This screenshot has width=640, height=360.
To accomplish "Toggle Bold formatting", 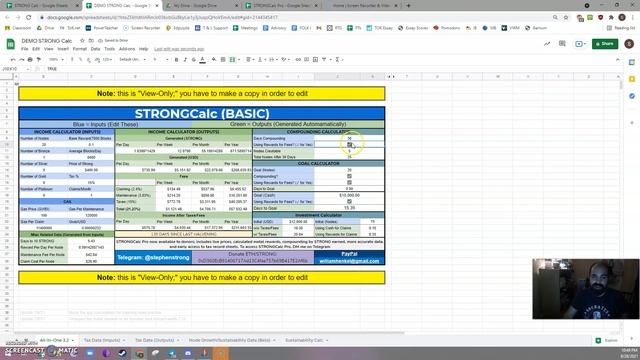I will click(x=176, y=60).
